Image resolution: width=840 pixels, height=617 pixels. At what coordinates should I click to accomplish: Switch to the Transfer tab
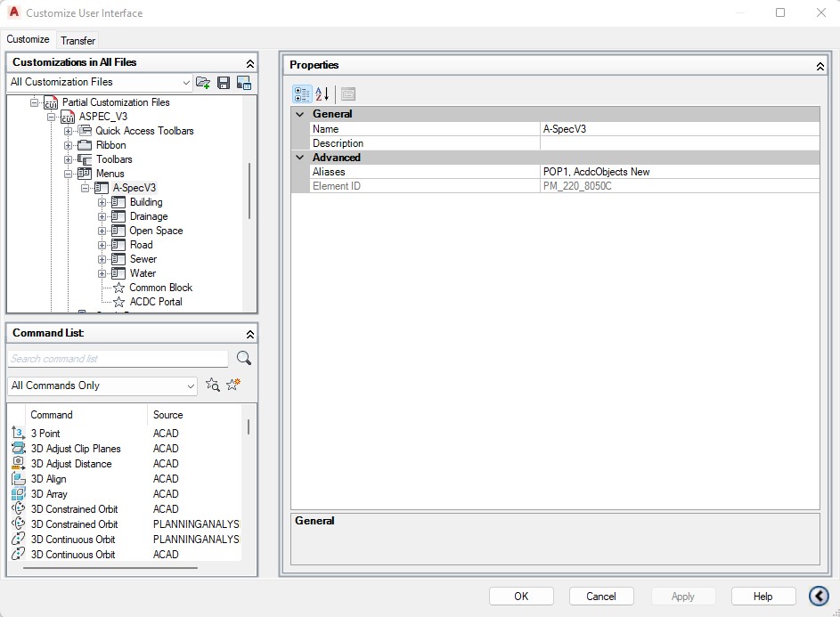tap(77, 41)
